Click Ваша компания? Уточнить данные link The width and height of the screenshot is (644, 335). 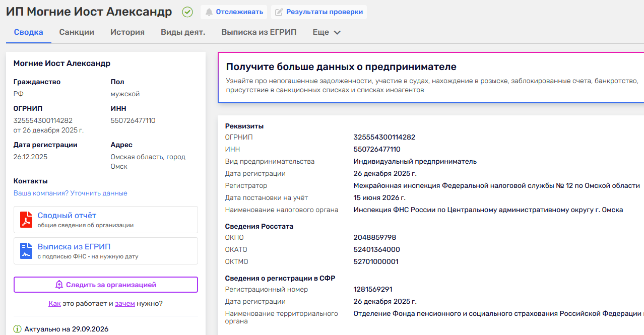coord(71,193)
